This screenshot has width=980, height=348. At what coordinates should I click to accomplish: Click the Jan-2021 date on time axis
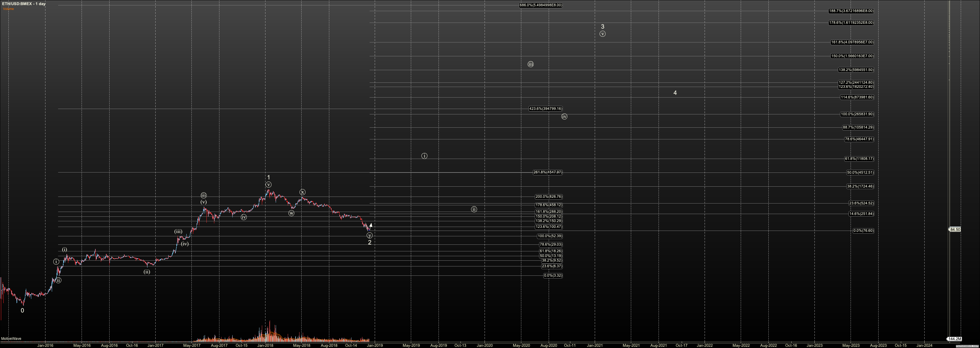click(595, 345)
